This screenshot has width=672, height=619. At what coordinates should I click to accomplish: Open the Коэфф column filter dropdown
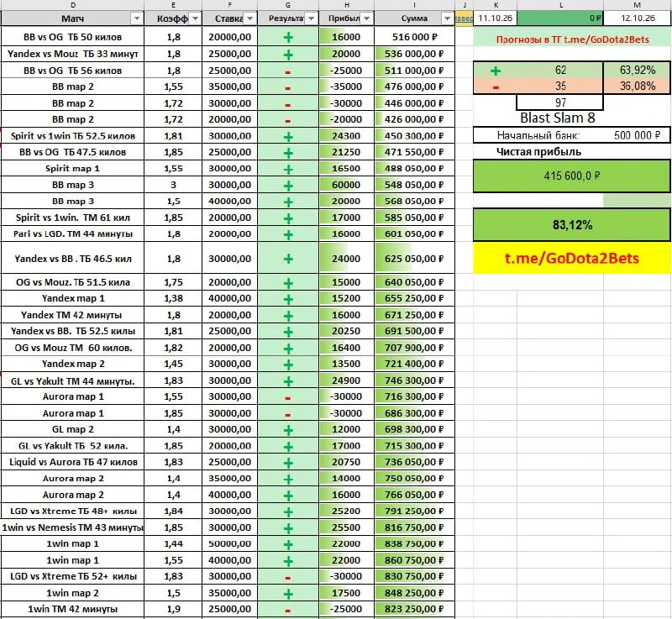195,18
